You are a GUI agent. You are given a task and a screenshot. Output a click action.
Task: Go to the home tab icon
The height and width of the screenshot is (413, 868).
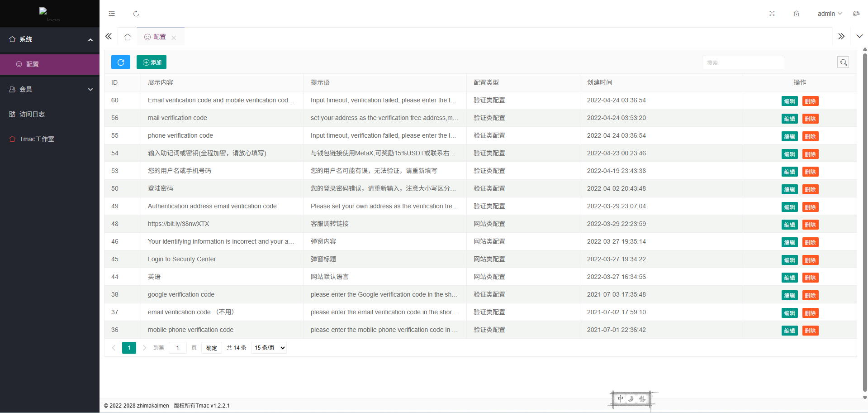(128, 37)
